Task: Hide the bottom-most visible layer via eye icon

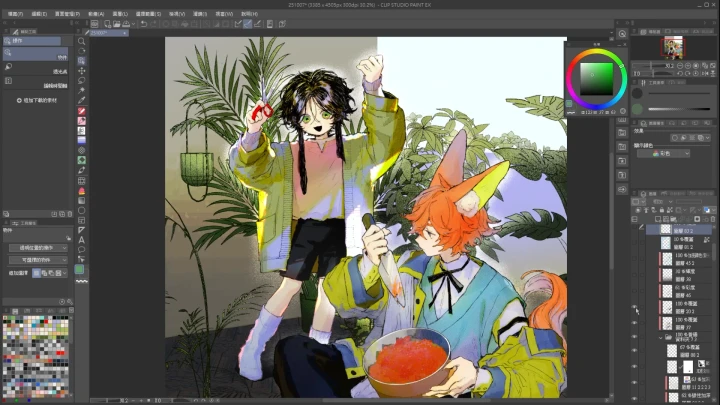Action: click(634, 396)
